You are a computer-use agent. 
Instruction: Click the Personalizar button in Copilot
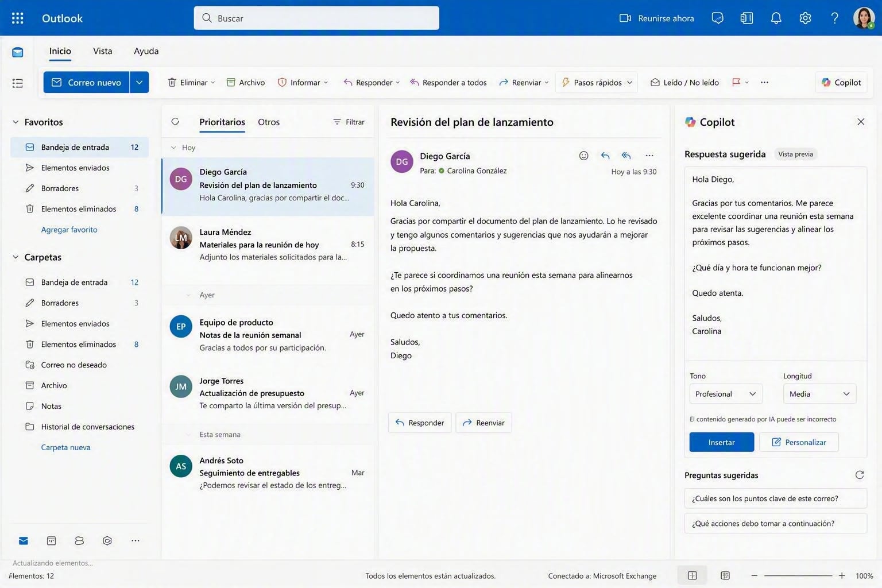799,442
